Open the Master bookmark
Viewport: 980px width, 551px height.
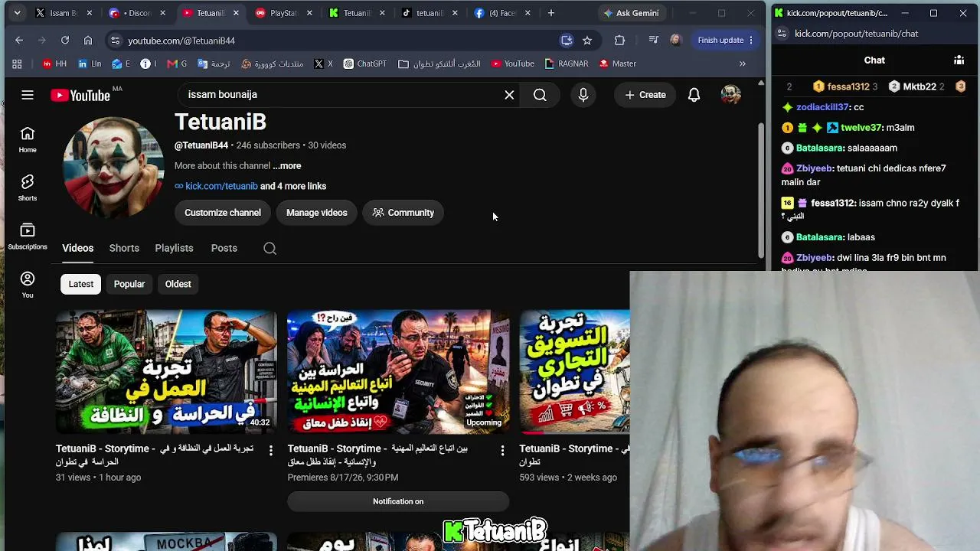pos(618,64)
